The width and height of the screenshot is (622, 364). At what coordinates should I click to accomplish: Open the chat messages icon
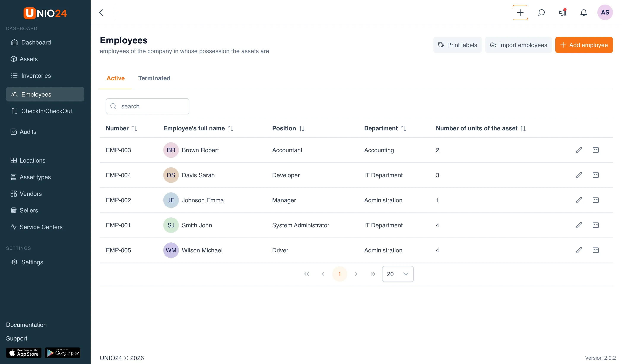(x=541, y=12)
